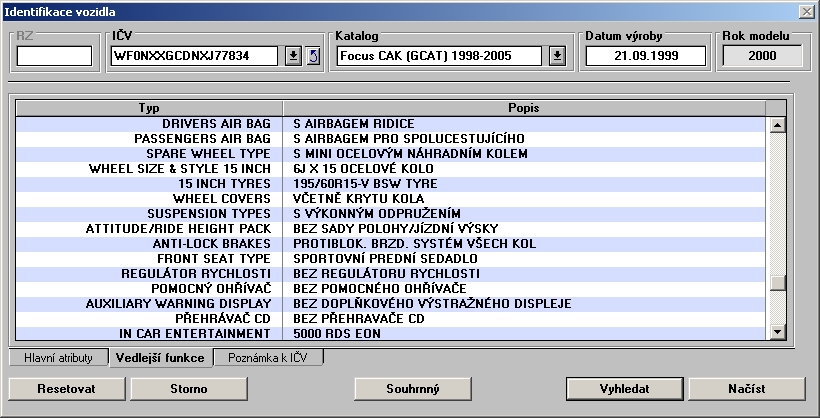The height and width of the screenshot is (418, 820).
Task: Select the Vedlejší funkce tab
Action: click(159, 357)
